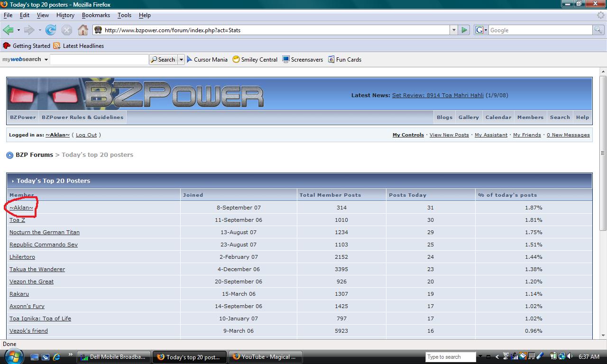Screen dimensions: 607x364
Task: Click the page vertical scrollbar down arrow
Action: [603, 336]
